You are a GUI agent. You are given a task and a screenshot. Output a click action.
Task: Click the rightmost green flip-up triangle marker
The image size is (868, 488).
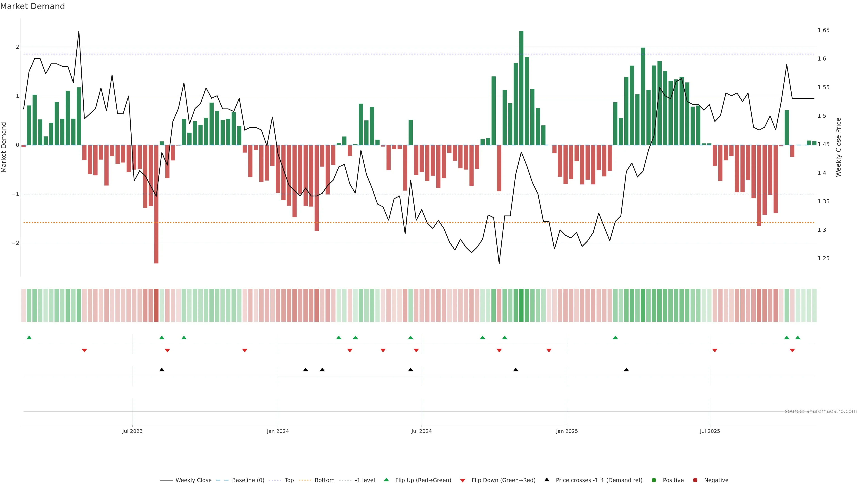click(797, 338)
